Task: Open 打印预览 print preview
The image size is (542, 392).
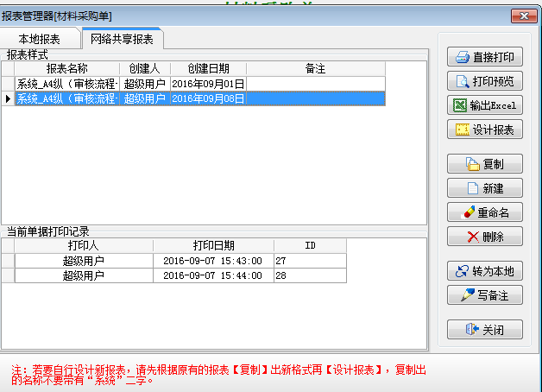Action: point(484,82)
